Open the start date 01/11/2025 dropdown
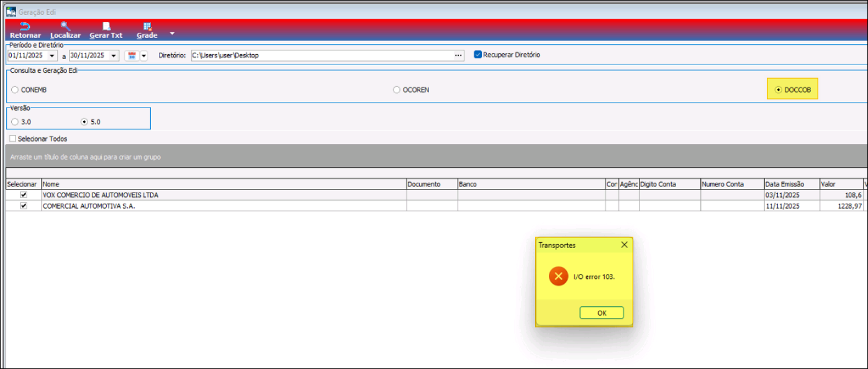This screenshot has height=369, width=868. pos(52,55)
